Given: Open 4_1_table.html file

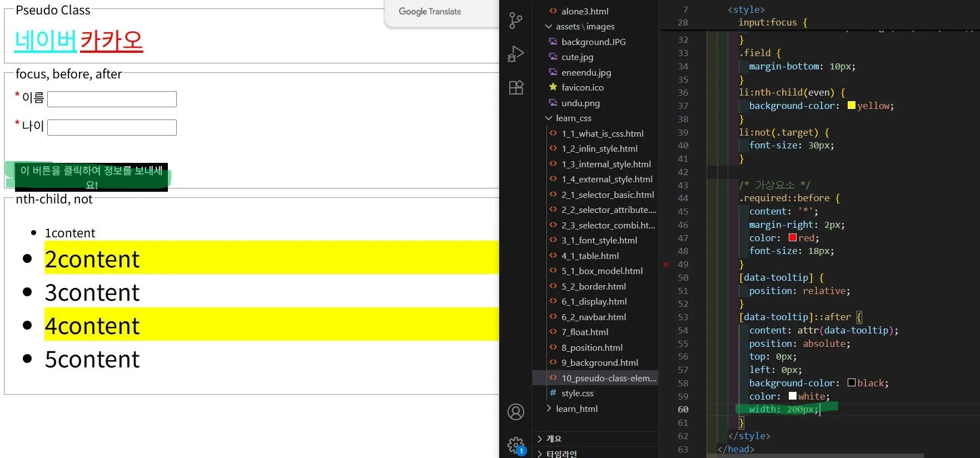Looking at the screenshot, I should pos(590,256).
